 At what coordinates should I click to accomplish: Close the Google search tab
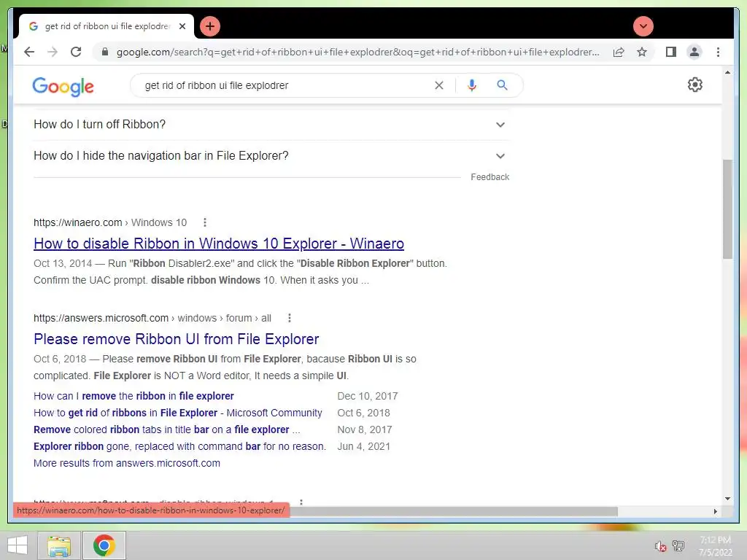182,26
